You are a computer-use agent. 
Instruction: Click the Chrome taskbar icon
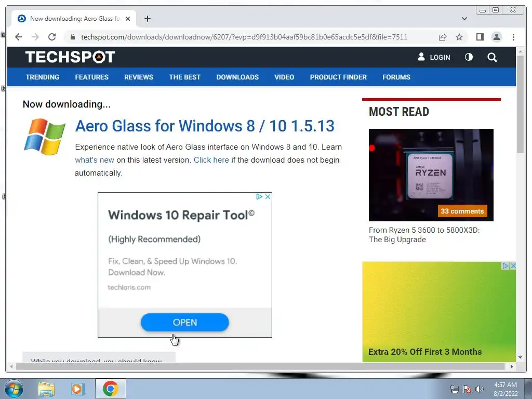point(110,389)
